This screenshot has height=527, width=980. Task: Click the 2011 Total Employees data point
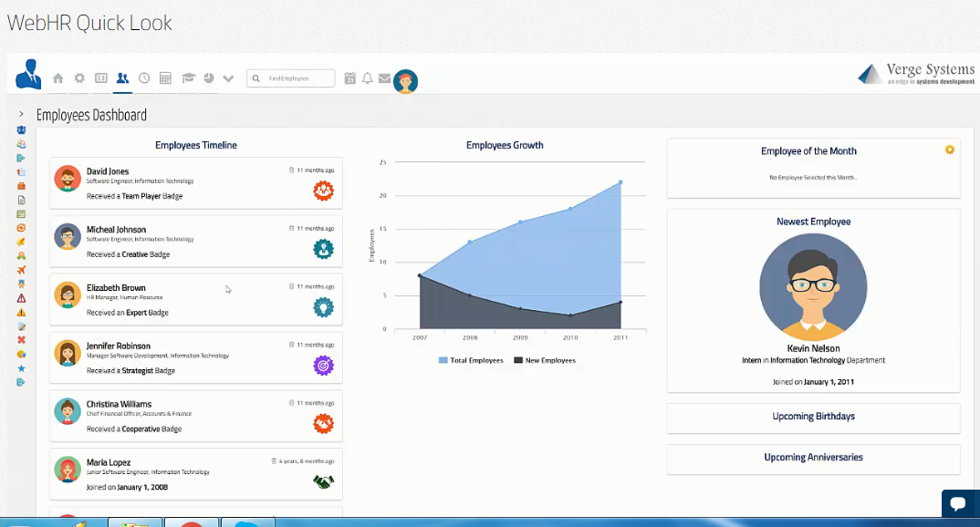(x=620, y=182)
